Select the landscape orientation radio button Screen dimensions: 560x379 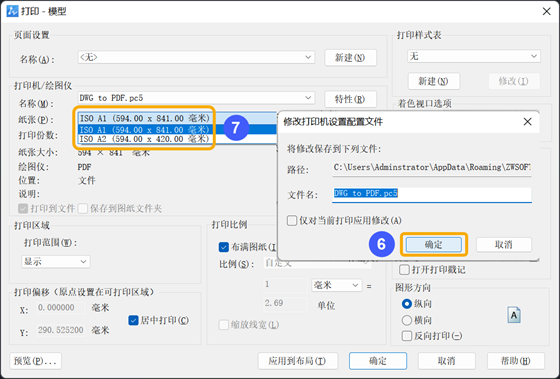407,320
